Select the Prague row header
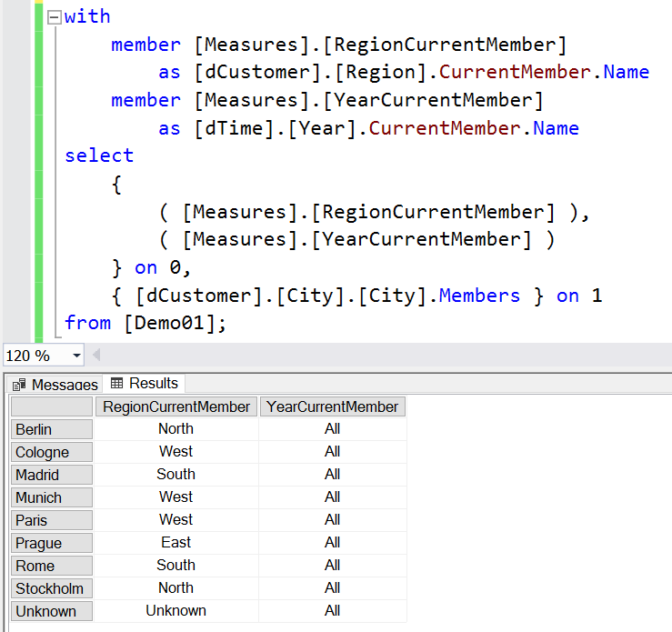 coord(52,543)
